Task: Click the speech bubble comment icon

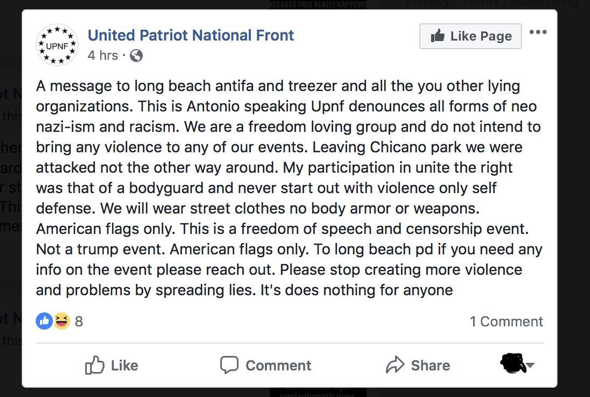Action: point(229,365)
